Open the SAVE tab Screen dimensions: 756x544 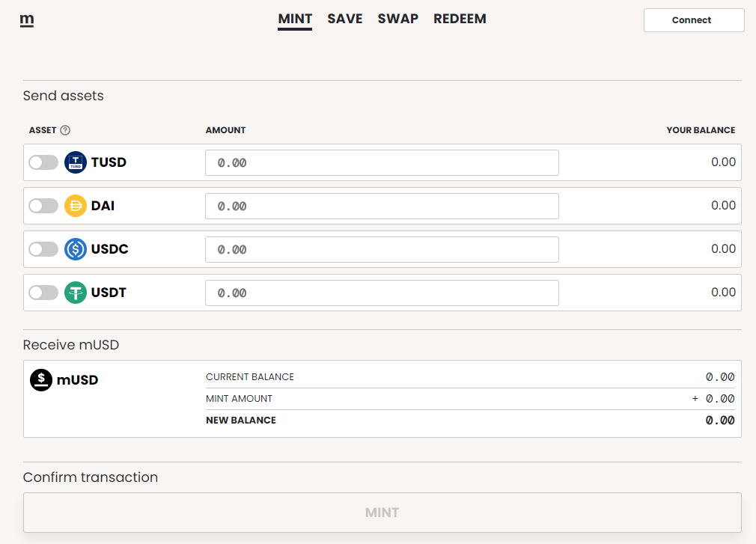coord(345,19)
